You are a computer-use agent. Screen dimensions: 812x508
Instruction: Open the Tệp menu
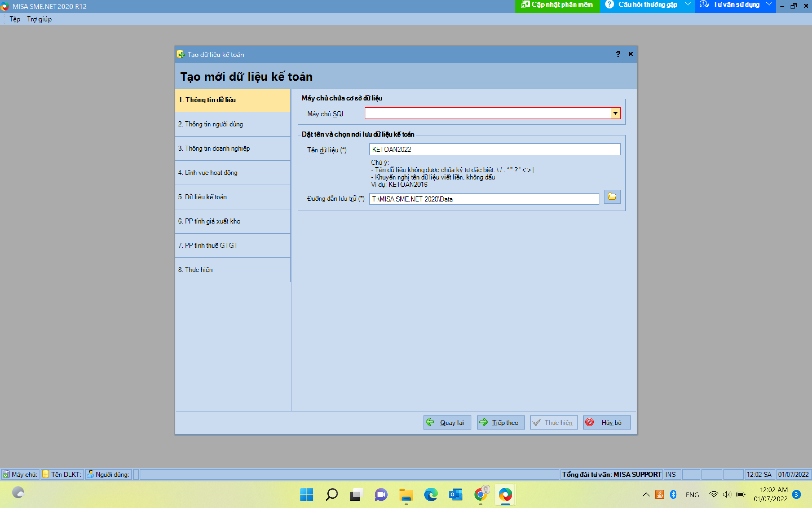tap(15, 19)
